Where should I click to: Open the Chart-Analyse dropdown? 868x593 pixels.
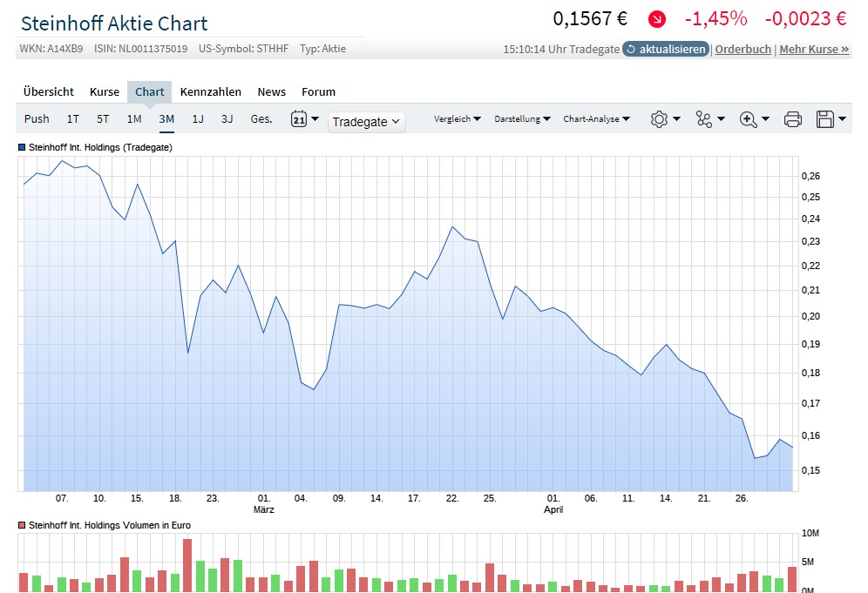(x=597, y=118)
